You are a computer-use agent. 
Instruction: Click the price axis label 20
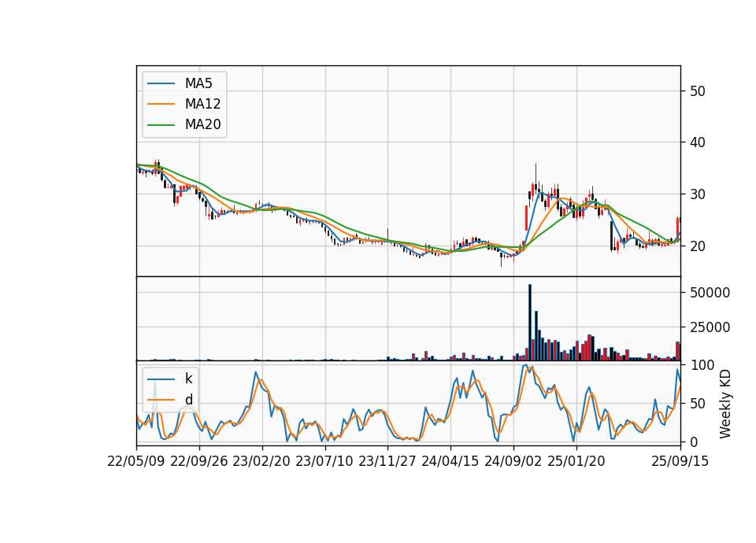coord(698,246)
